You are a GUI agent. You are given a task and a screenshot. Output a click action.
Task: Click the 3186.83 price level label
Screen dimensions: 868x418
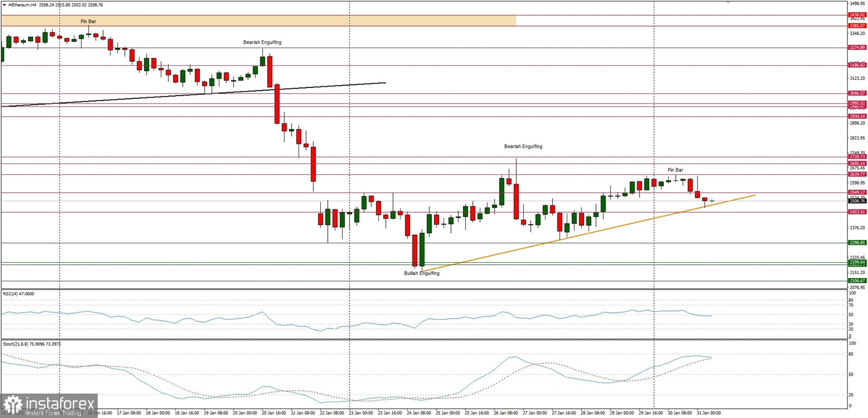857,65
